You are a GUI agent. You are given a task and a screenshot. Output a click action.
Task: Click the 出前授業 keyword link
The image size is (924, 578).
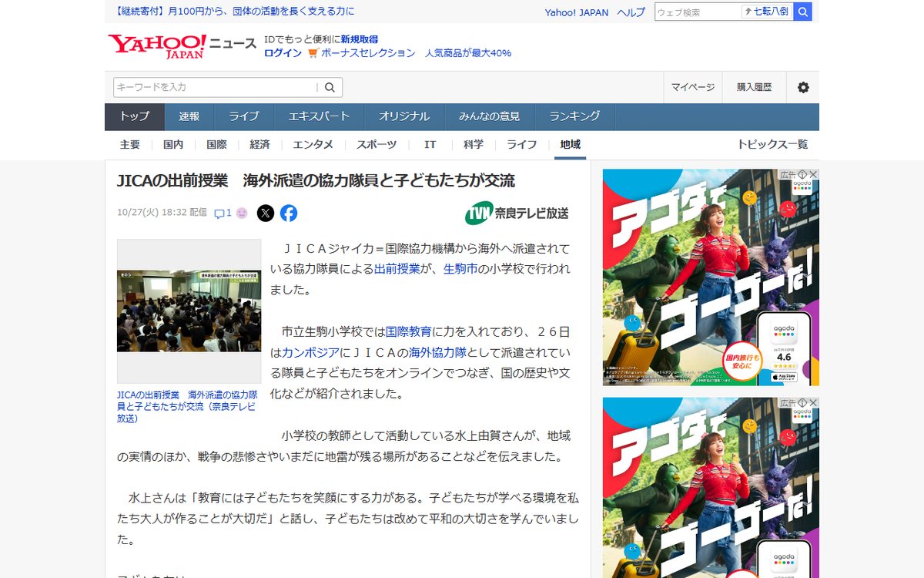coord(397,269)
